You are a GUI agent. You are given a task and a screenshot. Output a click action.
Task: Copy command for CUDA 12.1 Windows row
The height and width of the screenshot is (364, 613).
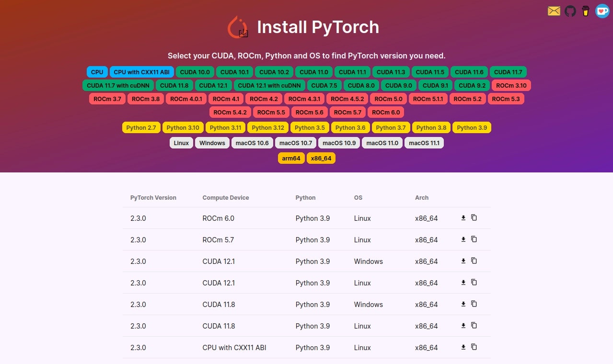(x=474, y=261)
